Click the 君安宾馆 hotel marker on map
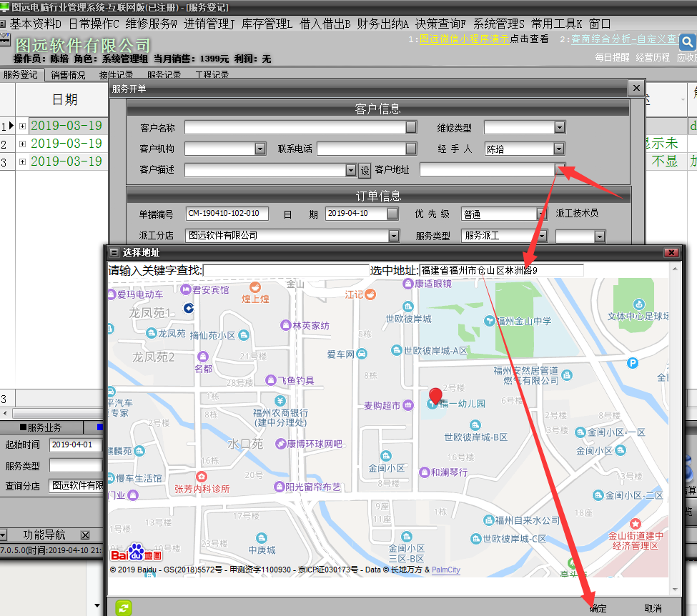 click(x=187, y=290)
